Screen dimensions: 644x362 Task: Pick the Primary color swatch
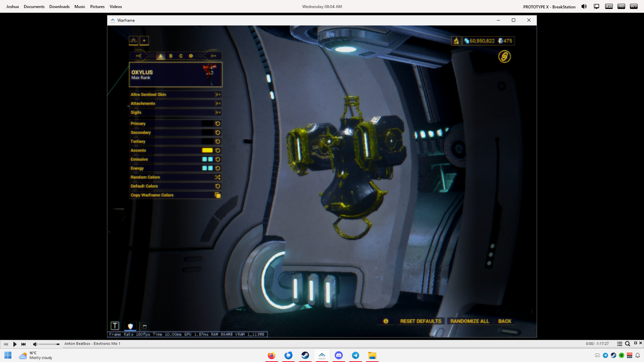[x=207, y=124]
